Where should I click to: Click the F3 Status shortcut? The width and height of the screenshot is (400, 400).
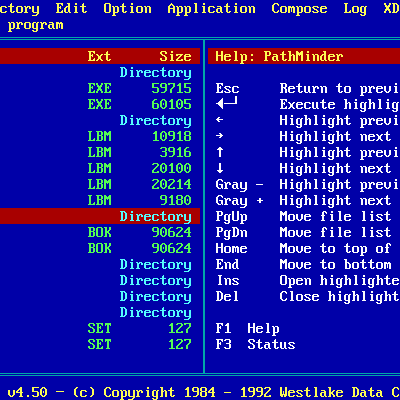pyautogui.click(x=255, y=344)
